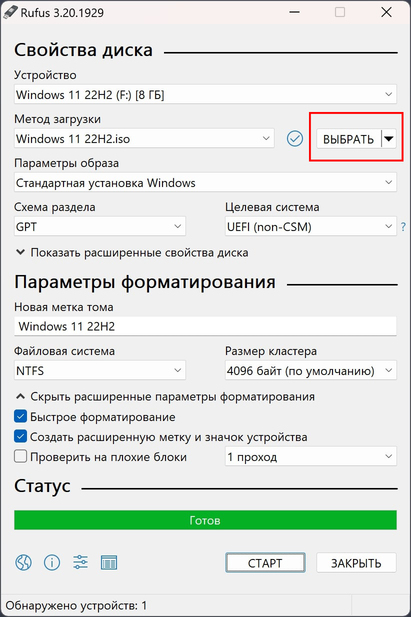The width and height of the screenshot is (411, 617).
Task: Click the Новая метка тома text field
Action: point(205,326)
